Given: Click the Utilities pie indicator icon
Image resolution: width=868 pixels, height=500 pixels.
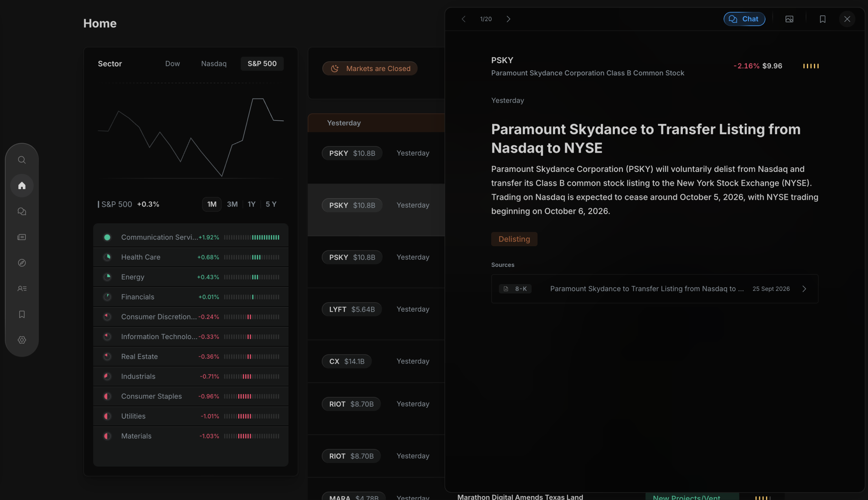Looking at the screenshot, I should point(107,416).
